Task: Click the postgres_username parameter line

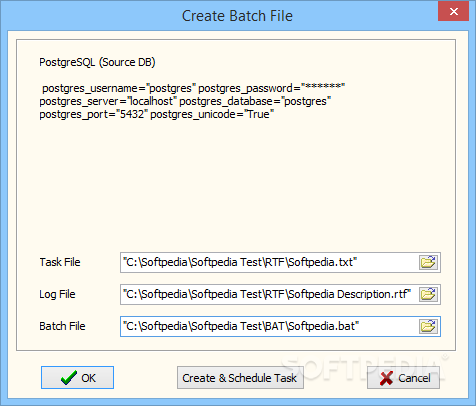Action: pyautogui.click(x=194, y=88)
